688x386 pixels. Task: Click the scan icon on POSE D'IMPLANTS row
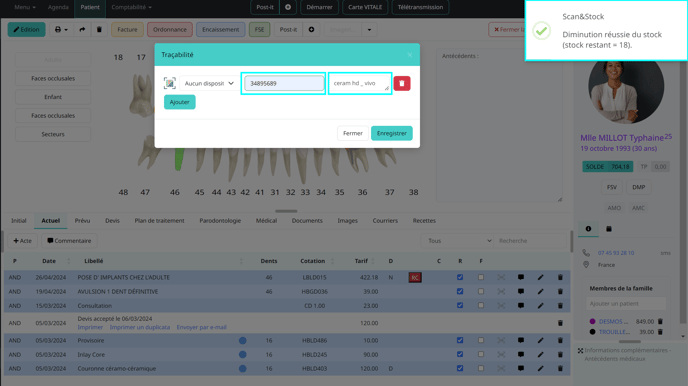(x=501, y=277)
